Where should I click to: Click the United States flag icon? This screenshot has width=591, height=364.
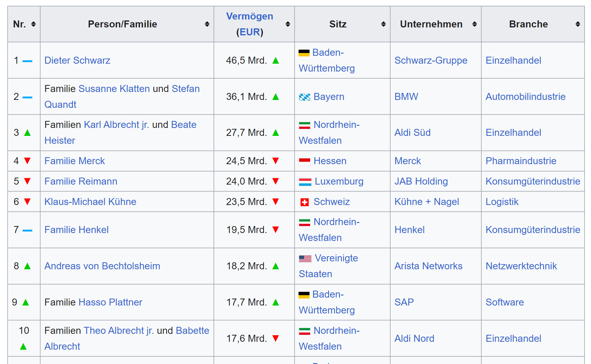coord(305,259)
